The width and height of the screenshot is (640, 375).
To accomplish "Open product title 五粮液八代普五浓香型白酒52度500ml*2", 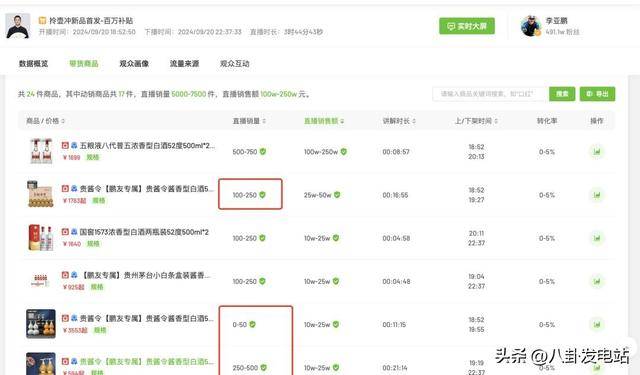I will [x=147, y=146].
